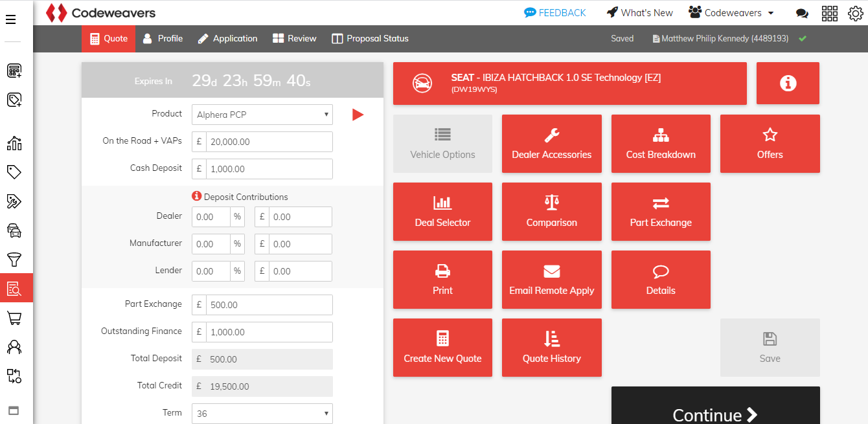Click the Total Deposit readonly field
Viewport: 868px width, 424px height.
pyautogui.click(x=262, y=359)
